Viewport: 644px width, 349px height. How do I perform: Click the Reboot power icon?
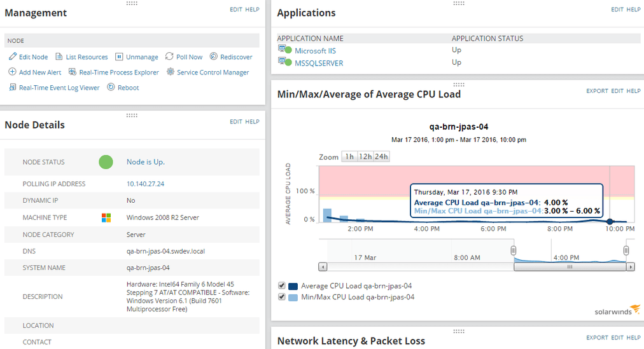pos(111,87)
